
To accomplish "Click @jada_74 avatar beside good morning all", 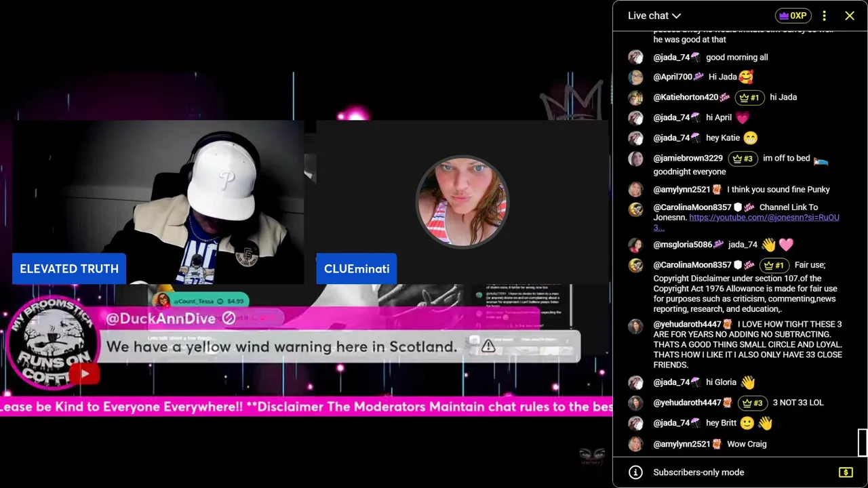I will click(635, 58).
